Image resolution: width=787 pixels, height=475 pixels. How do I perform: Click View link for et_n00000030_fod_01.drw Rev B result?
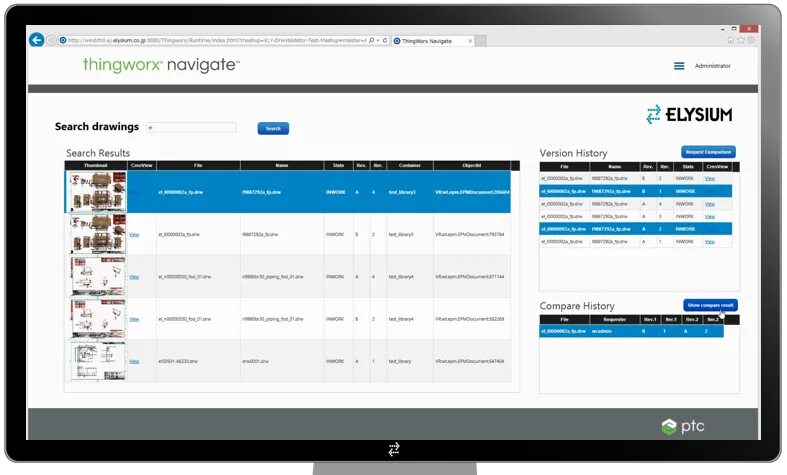tap(134, 319)
